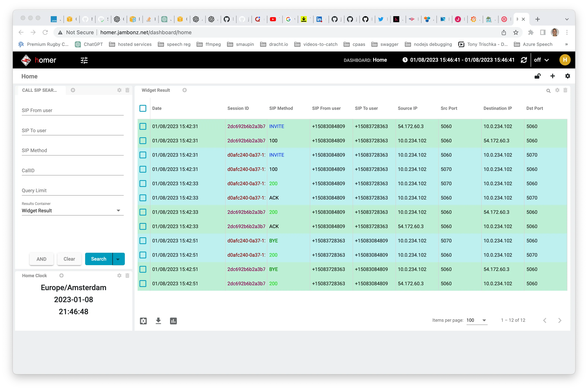Image resolution: width=588 pixels, height=390 pixels.
Task: Select the Widget Result tab
Action: pos(156,90)
